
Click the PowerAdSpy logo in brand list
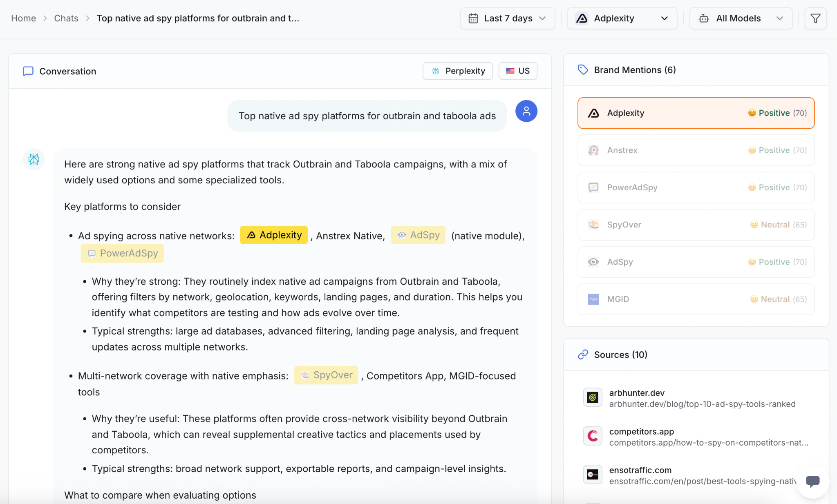click(593, 187)
